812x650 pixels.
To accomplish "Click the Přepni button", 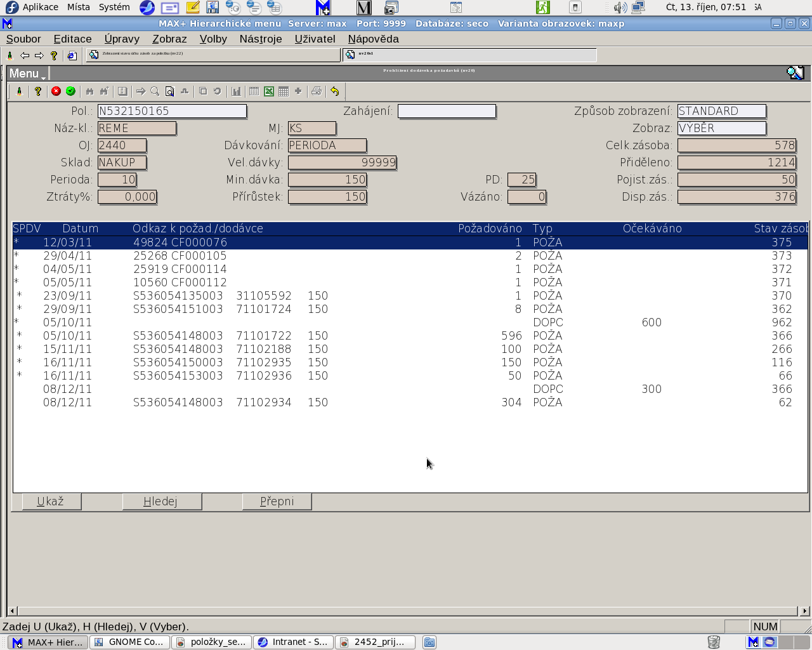I will (277, 501).
